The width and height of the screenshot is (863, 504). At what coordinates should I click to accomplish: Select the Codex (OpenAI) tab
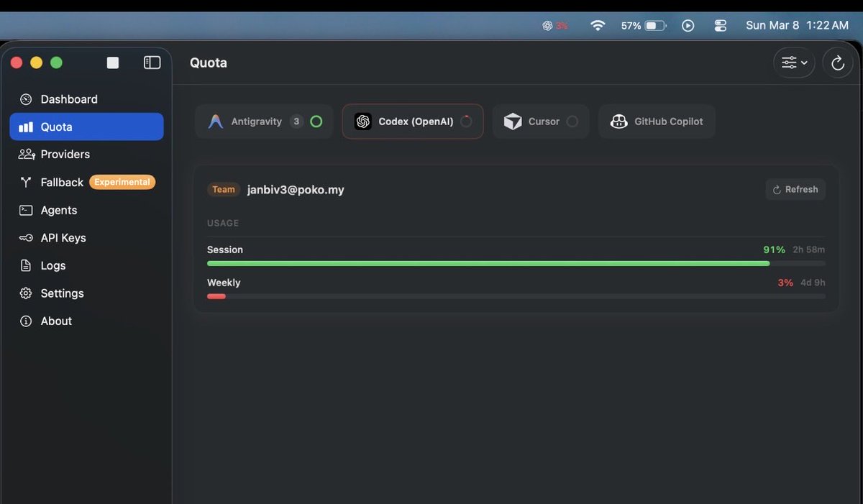coord(413,122)
